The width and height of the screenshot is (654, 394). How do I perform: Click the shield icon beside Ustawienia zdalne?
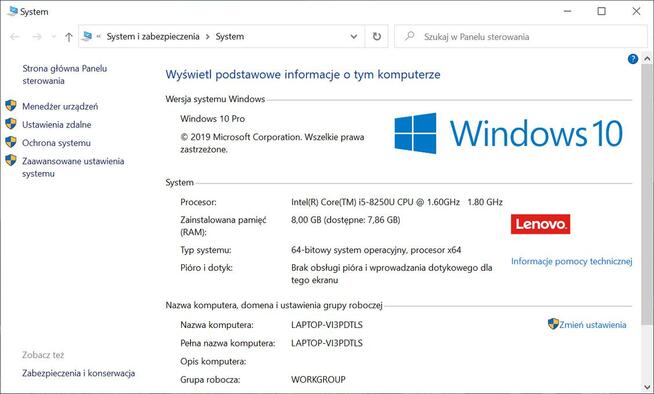[11, 124]
